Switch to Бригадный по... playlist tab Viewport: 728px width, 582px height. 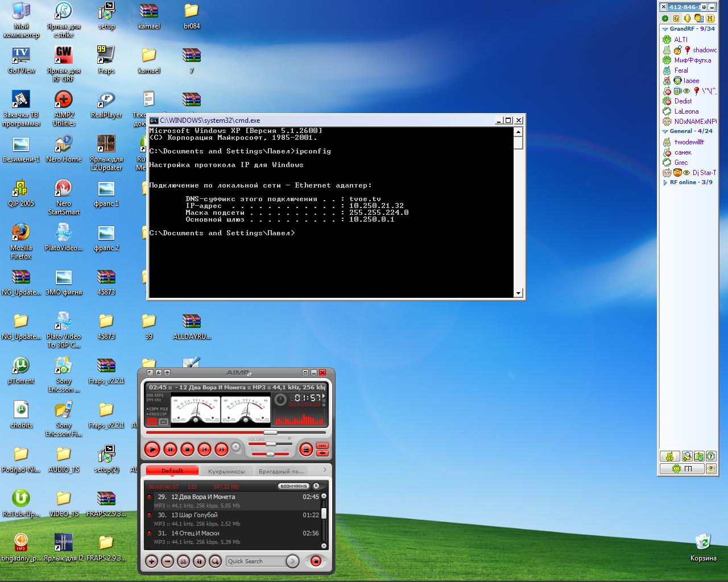click(281, 471)
